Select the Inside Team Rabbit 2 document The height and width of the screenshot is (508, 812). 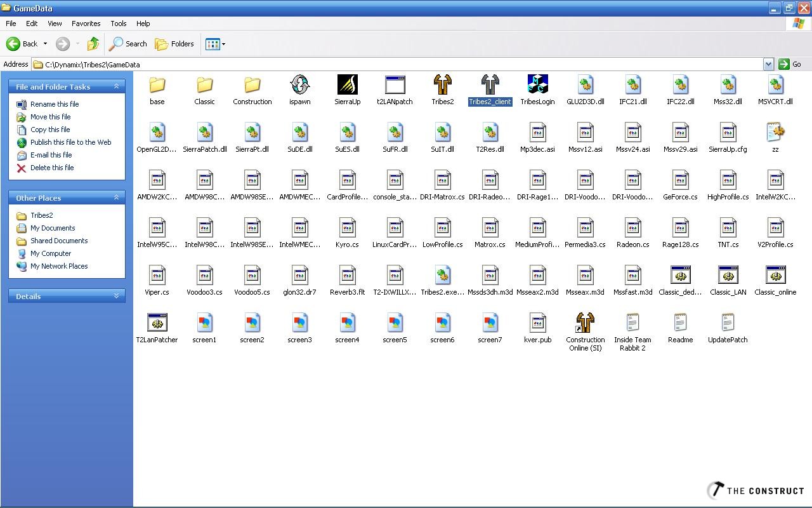(632, 323)
